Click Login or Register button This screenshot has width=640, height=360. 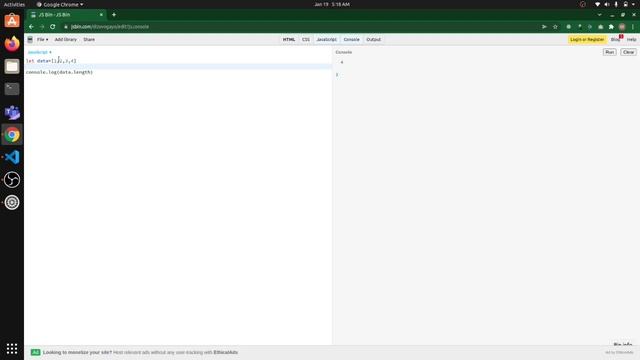point(587,40)
